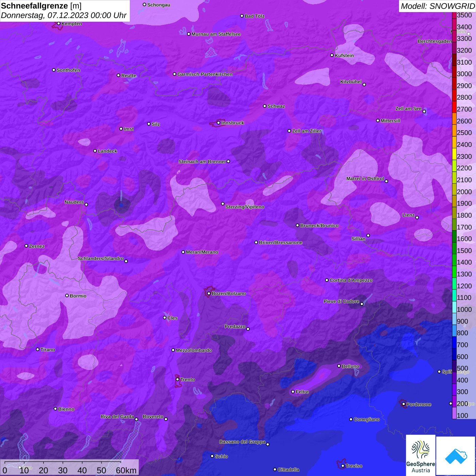Click the blue snow-cloud logo
This screenshot has width=476, height=476.
[x=456, y=455]
